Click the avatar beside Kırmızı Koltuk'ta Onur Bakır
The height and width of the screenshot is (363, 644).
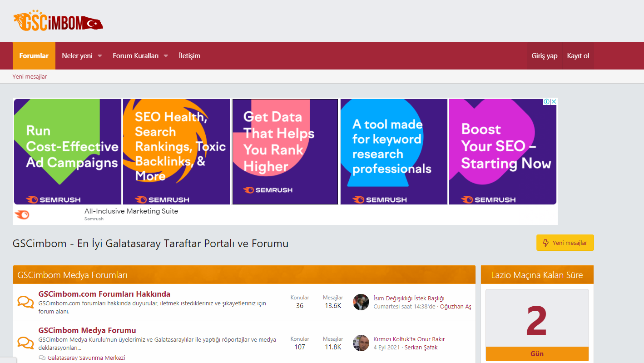pos(361,343)
